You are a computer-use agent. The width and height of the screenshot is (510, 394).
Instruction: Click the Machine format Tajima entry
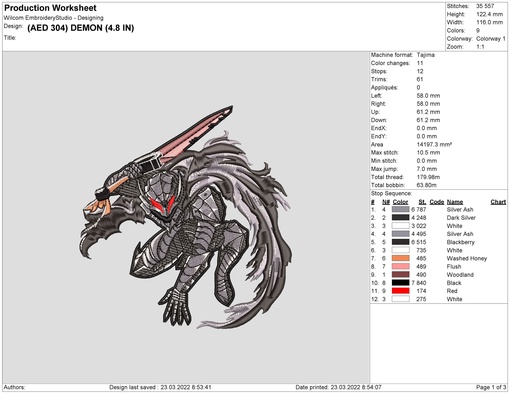(x=403, y=55)
